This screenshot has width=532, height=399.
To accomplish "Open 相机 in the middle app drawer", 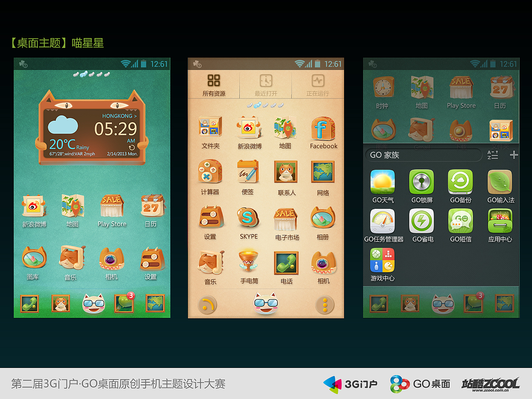I will [x=323, y=263].
